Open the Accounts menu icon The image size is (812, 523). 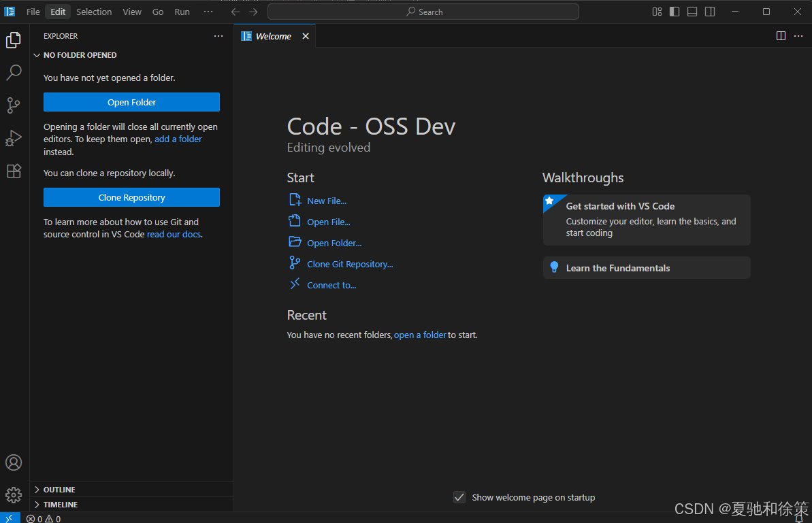(14, 462)
